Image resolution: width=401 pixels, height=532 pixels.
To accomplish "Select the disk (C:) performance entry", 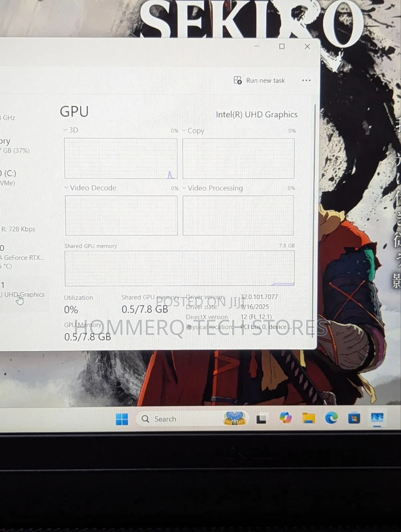I will coord(8,178).
